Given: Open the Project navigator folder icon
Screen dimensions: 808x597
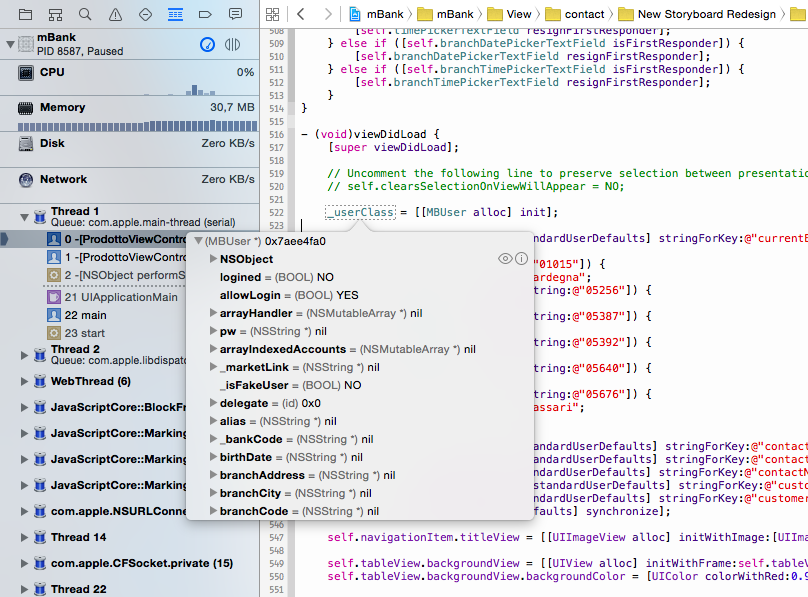Looking at the screenshot, I should [x=25, y=14].
